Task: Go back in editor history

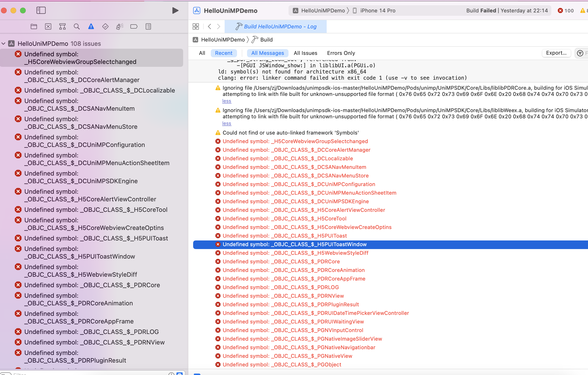Action: point(210,26)
